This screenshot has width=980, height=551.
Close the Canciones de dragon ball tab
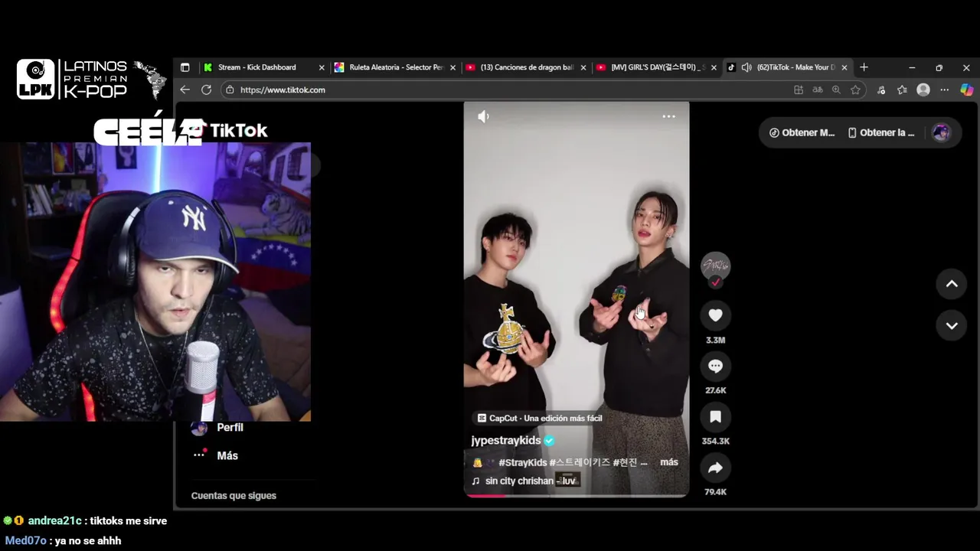click(x=583, y=67)
